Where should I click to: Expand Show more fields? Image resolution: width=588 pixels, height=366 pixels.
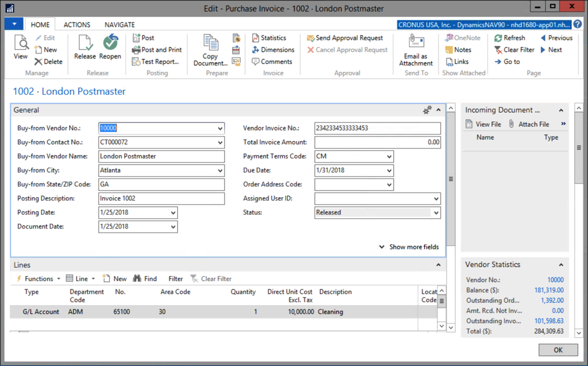coord(409,247)
